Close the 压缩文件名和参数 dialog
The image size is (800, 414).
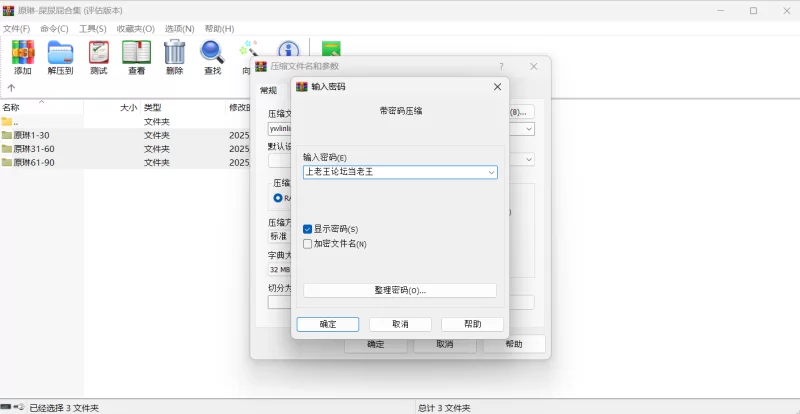(x=534, y=66)
